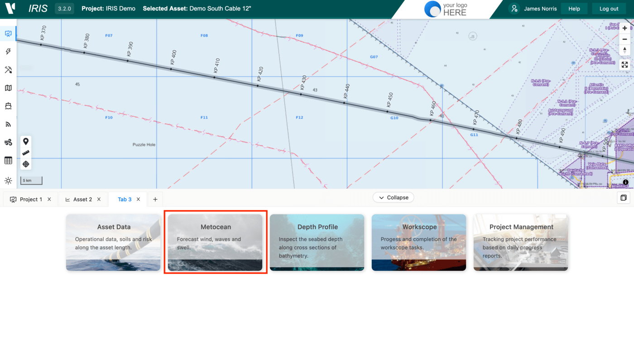634x364 pixels.
Task: Click the KP 380 marker on cable
Action: click(x=84, y=53)
